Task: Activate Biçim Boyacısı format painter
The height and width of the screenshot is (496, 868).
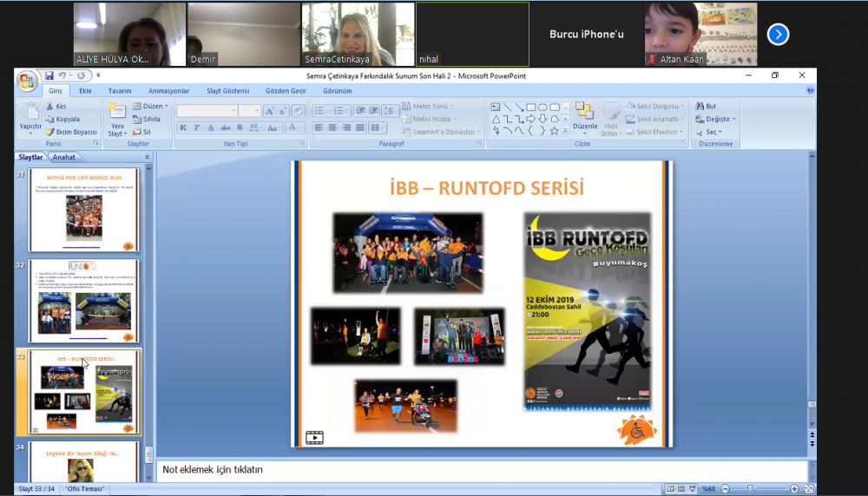Action: [x=71, y=132]
